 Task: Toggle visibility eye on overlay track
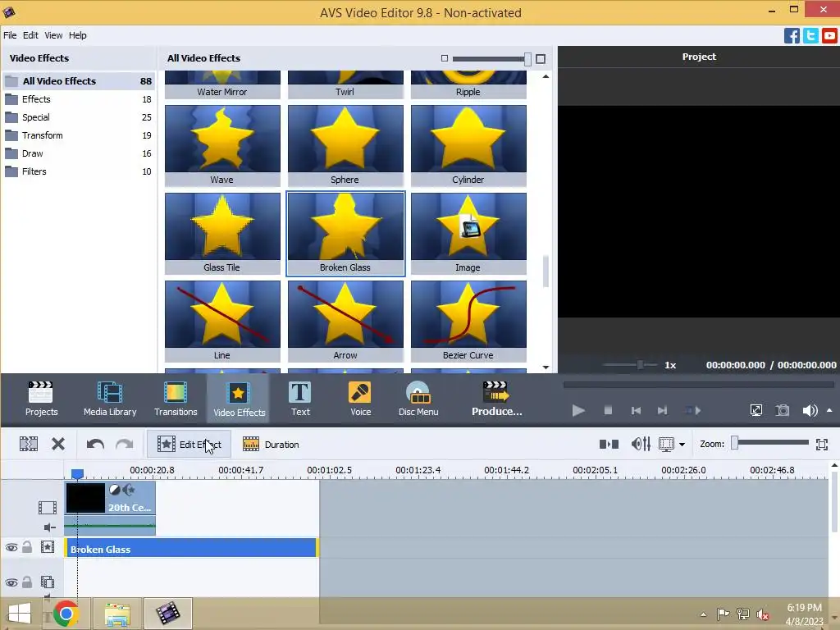(x=11, y=582)
